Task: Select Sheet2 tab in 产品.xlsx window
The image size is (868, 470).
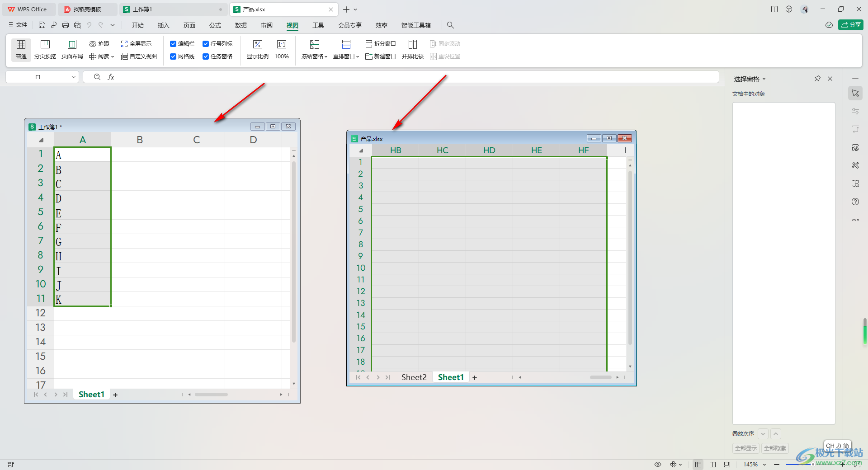Action: (x=414, y=377)
